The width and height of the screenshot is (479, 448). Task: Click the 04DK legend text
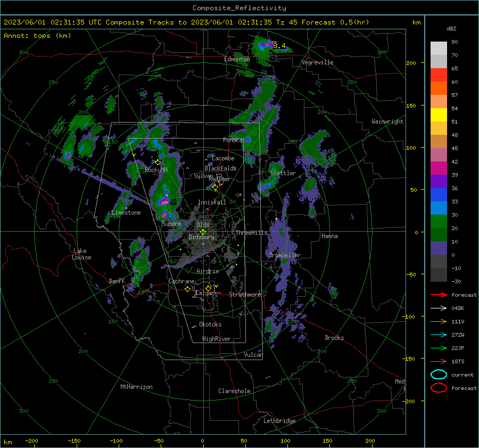click(x=458, y=308)
